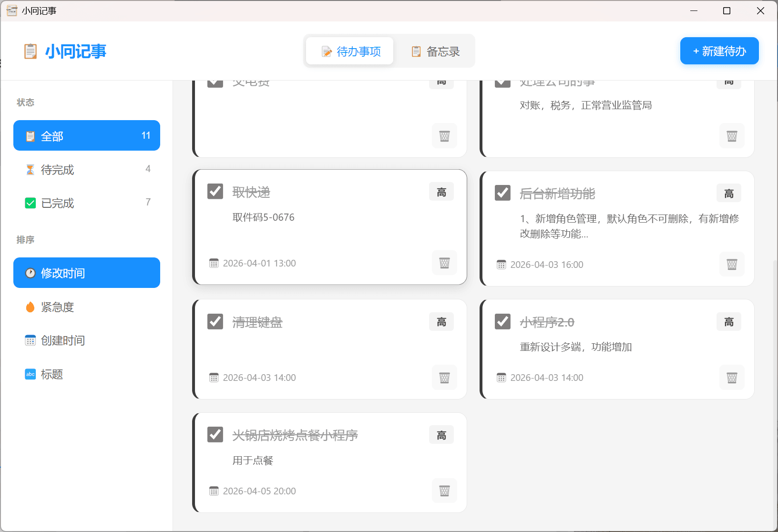Sort by 创建时间
The image size is (778, 532).
click(x=87, y=340)
